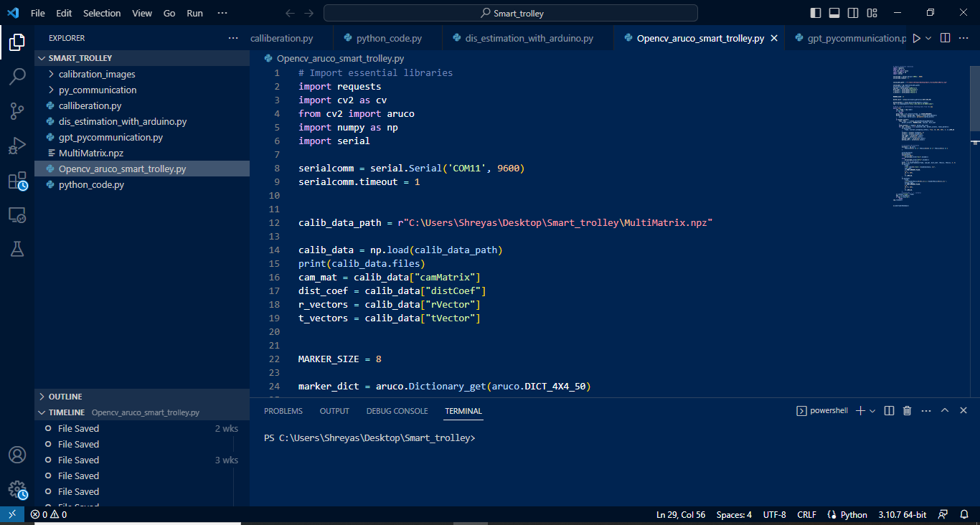Show the OUTPUT panel tab

click(x=334, y=411)
